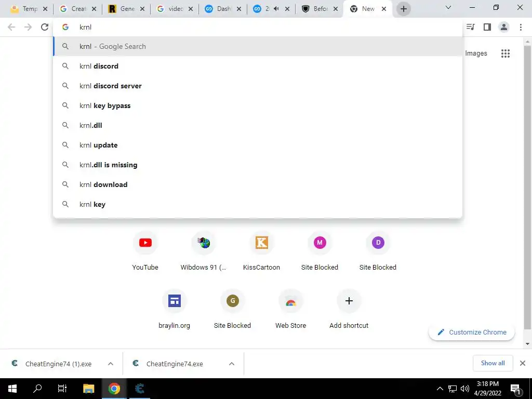The image size is (532, 399).
Task: Open the Web Store shortcut
Action: [291, 309]
